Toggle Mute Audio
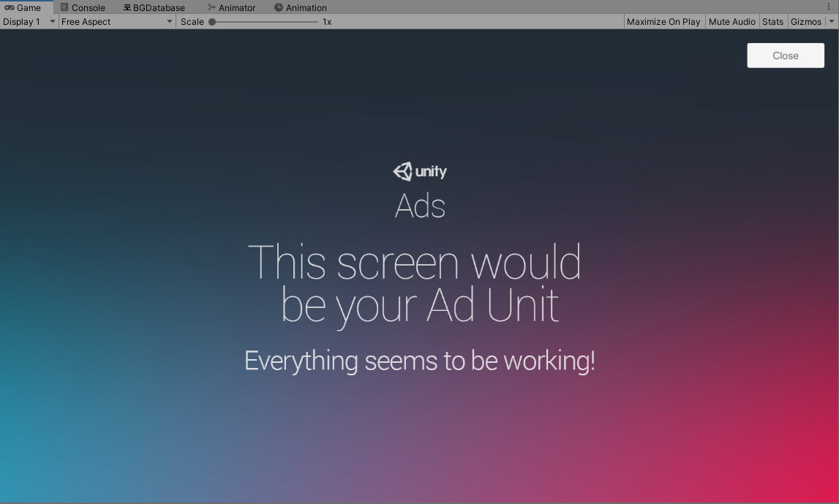 pyautogui.click(x=731, y=22)
